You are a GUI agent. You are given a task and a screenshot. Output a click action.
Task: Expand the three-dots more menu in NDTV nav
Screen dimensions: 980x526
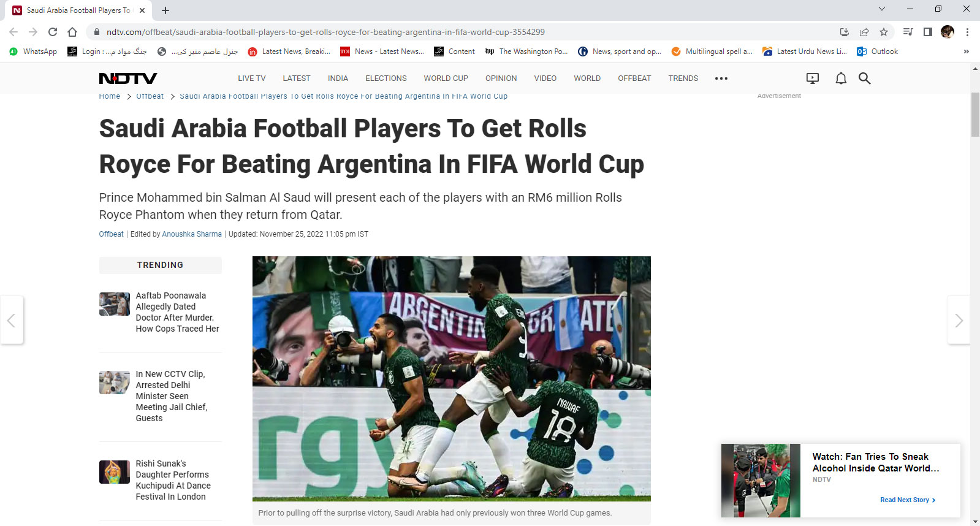tap(721, 78)
